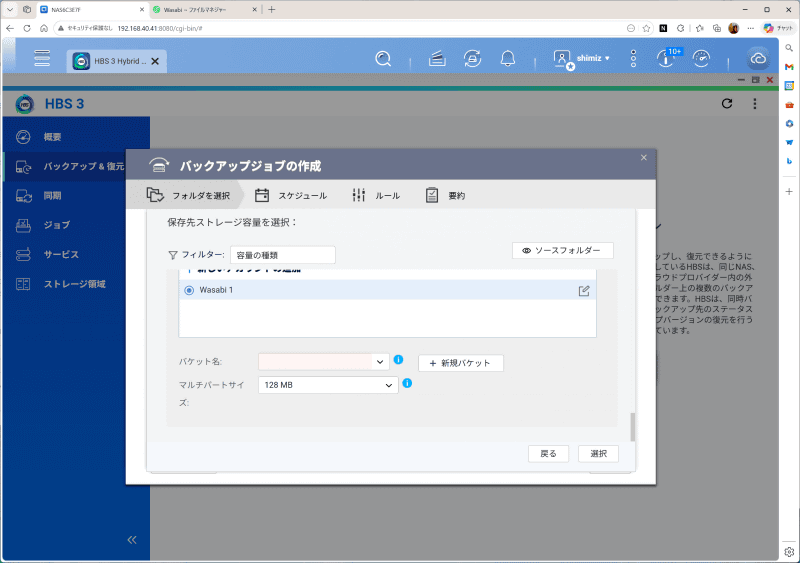Image resolution: width=800 pixels, height=563 pixels.
Task: Open notifications bell icon
Action: 508,59
